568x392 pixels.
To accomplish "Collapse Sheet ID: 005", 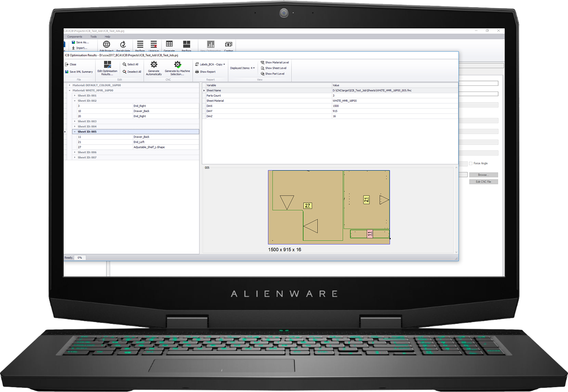I will pyautogui.click(x=75, y=132).
